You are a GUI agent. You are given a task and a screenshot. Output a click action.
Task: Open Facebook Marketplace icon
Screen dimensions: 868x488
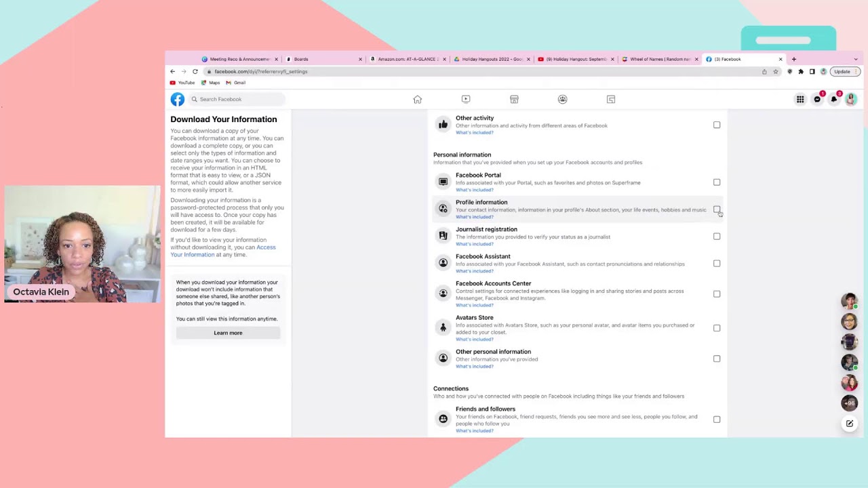click(x=514, y=99)
